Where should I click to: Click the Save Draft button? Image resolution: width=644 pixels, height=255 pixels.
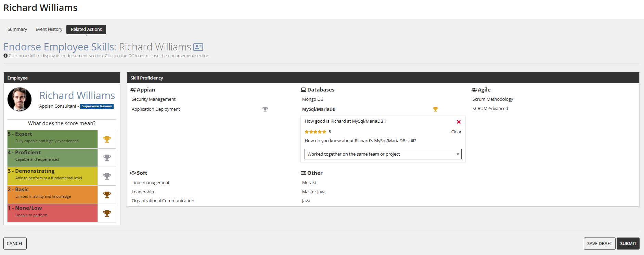pos(600,244)
